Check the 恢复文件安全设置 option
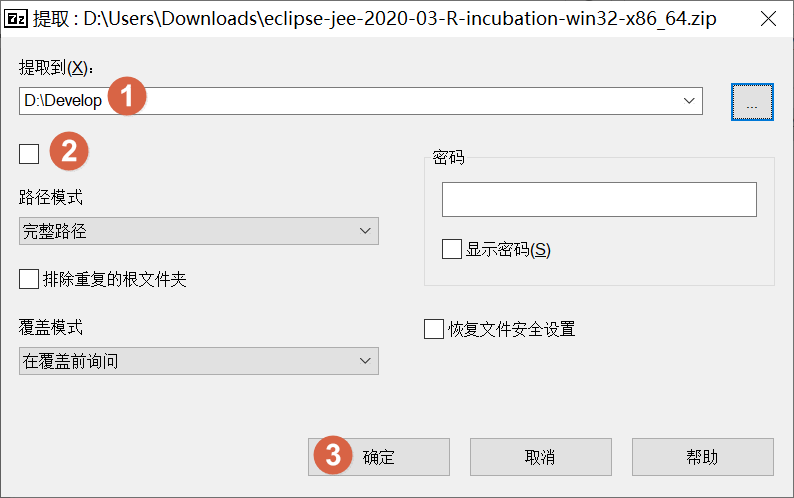Image resolution: width=794 pixels, height=498 pixels. [x=434, y=329]
